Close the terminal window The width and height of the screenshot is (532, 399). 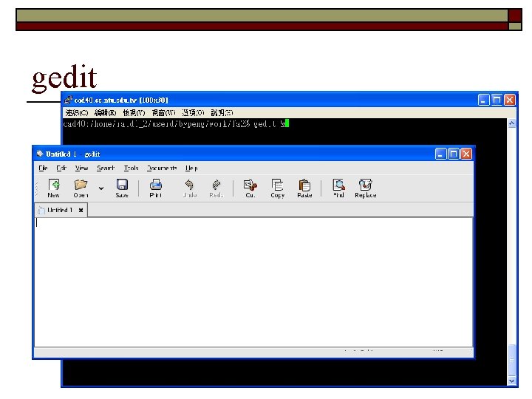(x=510, y=100)
